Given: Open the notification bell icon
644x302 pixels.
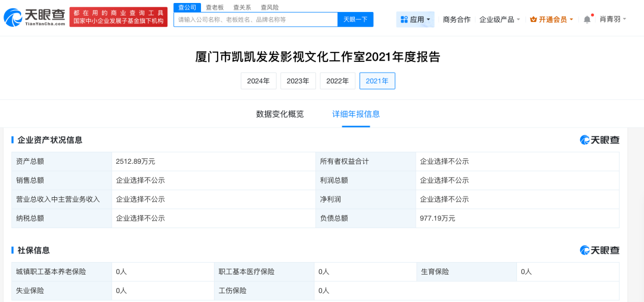Looking at the screenshot, I should tap(587, 19).
